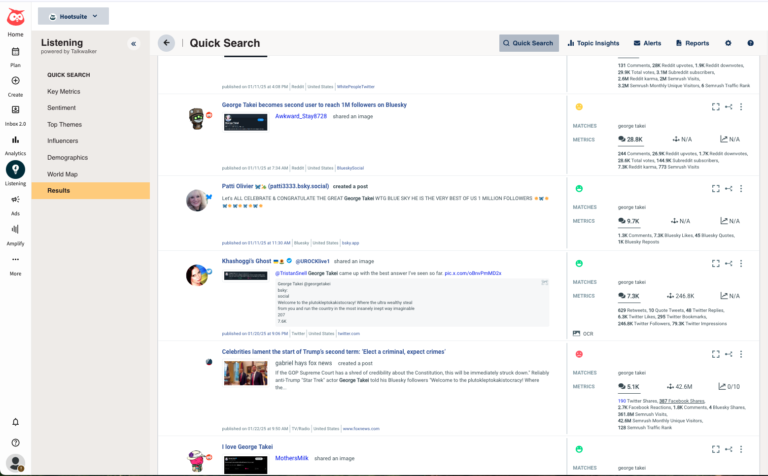Expand the George Takei Bluesky result fullscreen
Screen dimensions: 768x476
pyautogui.click(x=716, y=107)
